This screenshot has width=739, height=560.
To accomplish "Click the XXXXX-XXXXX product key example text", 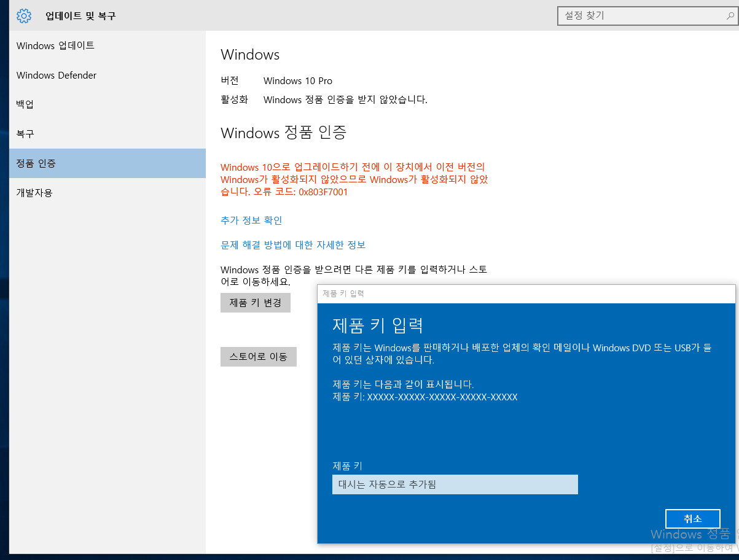I will (442, 397).
